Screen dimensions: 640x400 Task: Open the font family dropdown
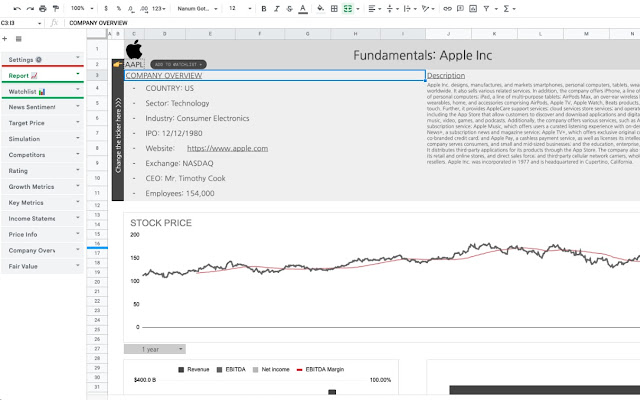pos(197,9)
